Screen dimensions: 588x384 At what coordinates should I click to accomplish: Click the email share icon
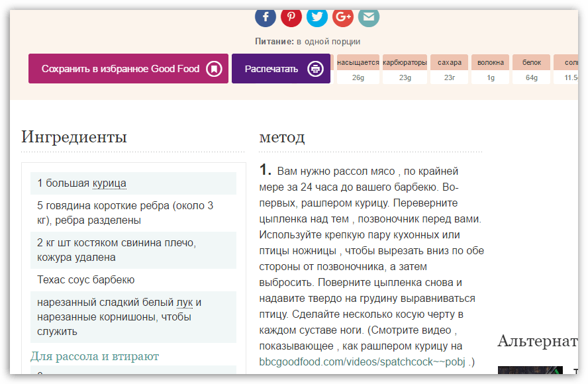pos(368,17)
